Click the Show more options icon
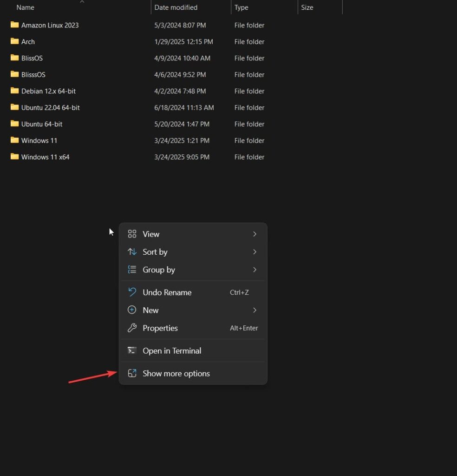Screen dimensions: 457x476 click(132, 374)
